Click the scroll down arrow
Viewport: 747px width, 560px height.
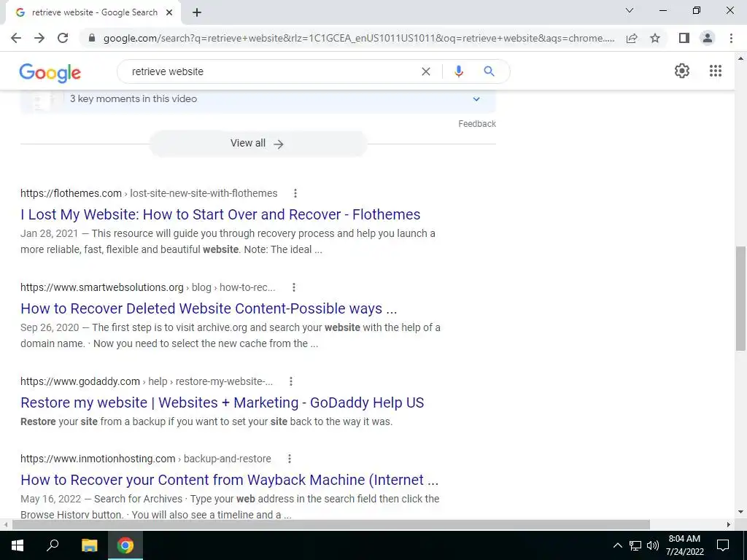[x=740, y=513]
